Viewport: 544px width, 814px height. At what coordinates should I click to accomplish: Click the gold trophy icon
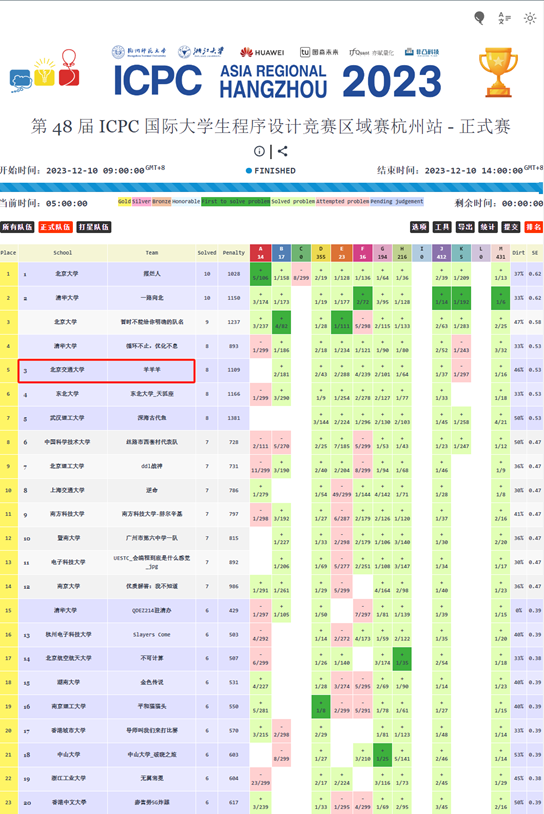tap(498, 72)
